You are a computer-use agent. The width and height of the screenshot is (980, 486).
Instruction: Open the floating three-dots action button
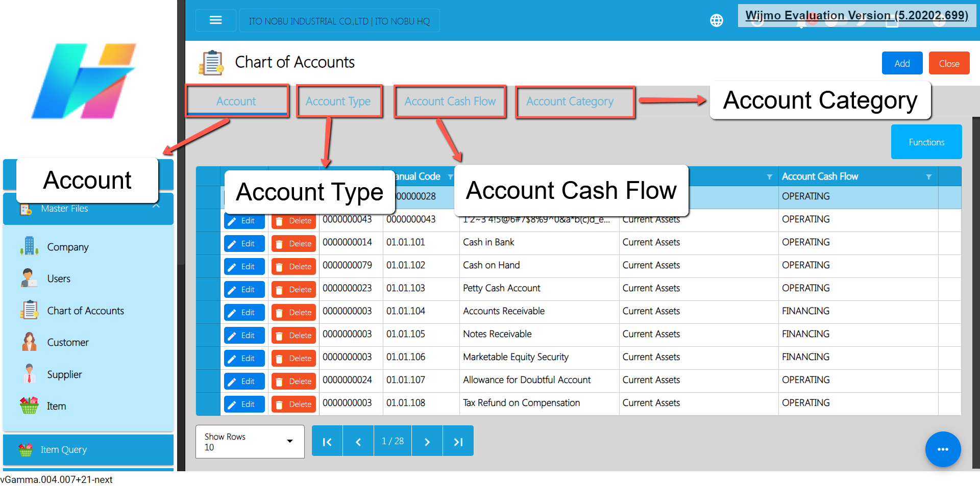942,449
